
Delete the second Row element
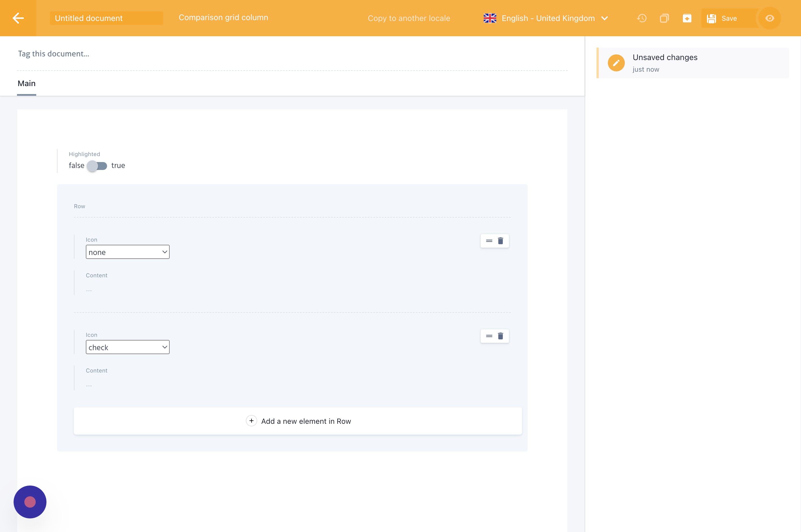coord(500,336)
